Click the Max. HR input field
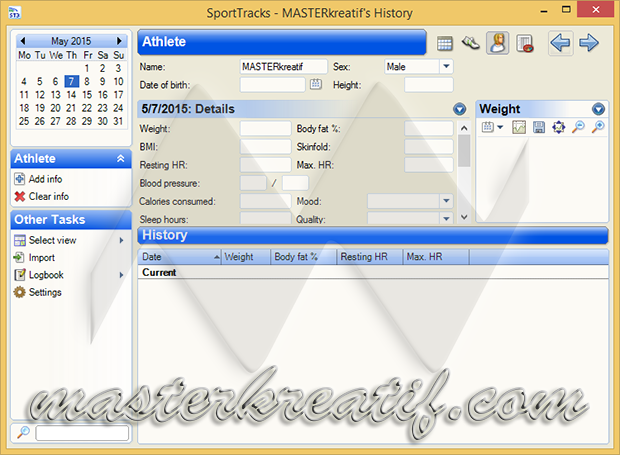The height and width of the screenshot is (455, 620). pos(429,165)
